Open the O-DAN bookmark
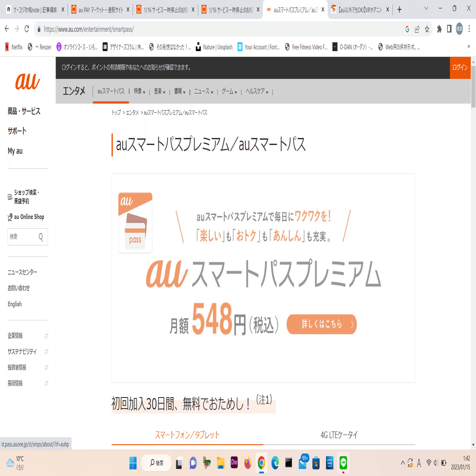Screen dimensions: 476x476 pyautogui.click(x=353, y=47)
